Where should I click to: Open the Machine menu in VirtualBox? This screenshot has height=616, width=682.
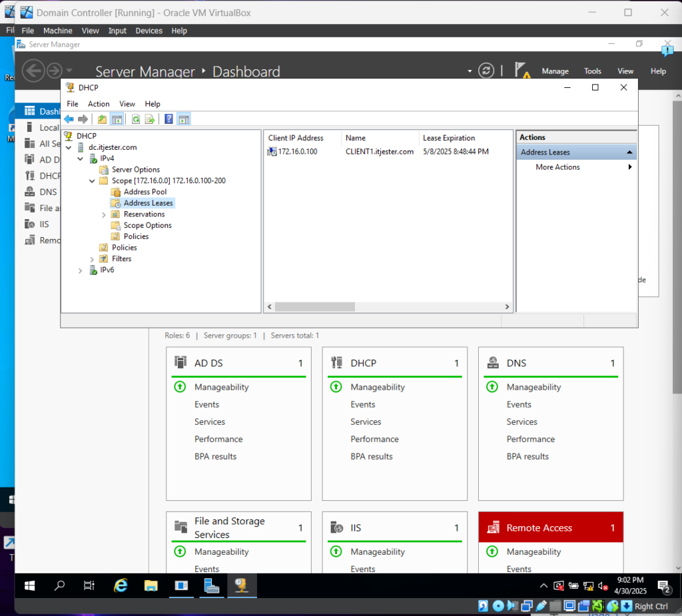pos(58,31)
